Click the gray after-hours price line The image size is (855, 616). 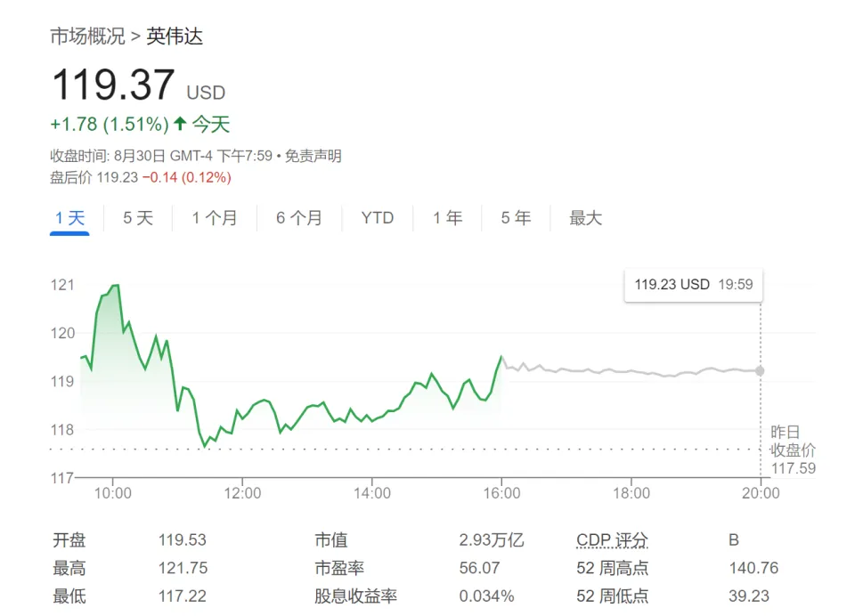click(623, 371)
